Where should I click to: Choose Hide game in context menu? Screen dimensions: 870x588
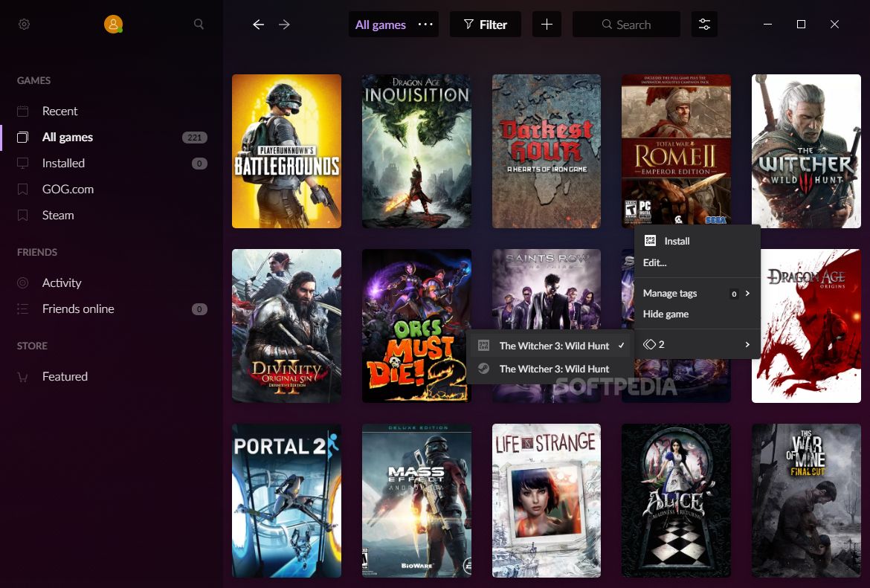697,314
